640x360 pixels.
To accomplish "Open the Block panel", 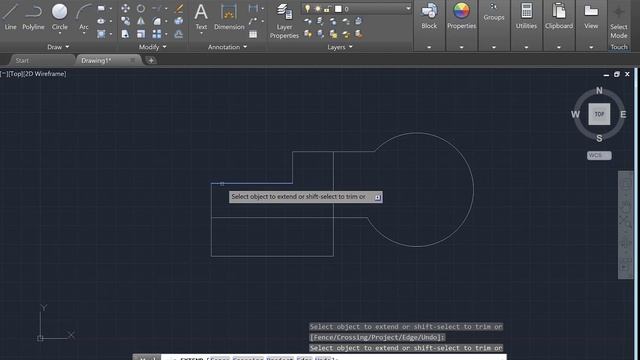I will pyautogui.click(x=429, y=26).
